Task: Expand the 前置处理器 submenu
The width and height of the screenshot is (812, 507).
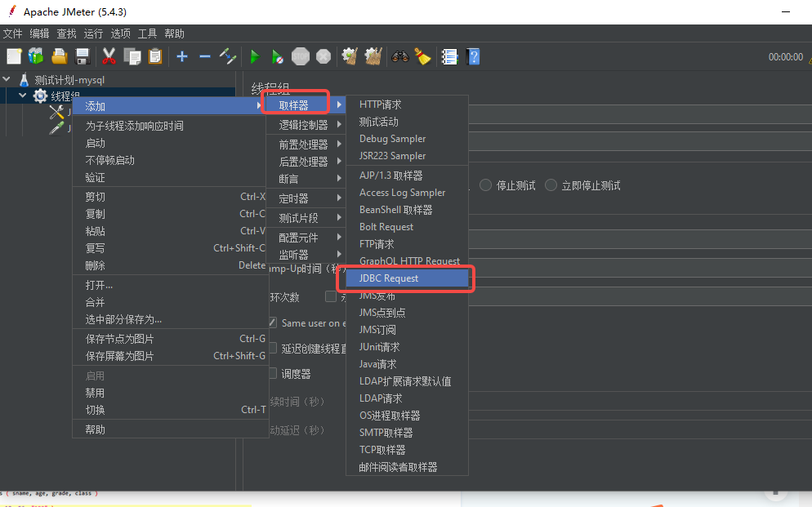Action: 306,145
